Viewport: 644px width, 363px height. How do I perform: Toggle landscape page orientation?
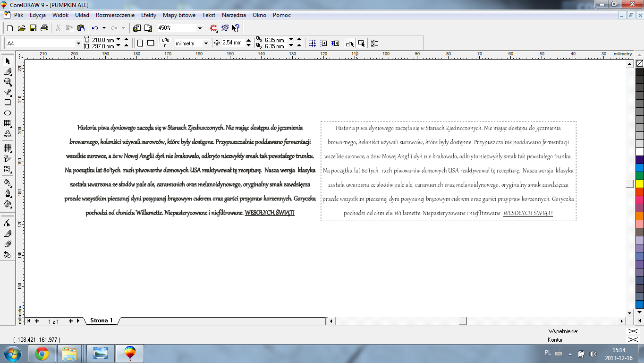(x=151, y=43)
